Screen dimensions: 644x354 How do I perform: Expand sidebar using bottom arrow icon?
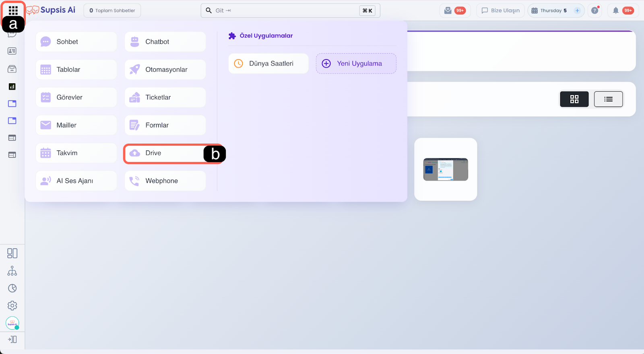12,340
